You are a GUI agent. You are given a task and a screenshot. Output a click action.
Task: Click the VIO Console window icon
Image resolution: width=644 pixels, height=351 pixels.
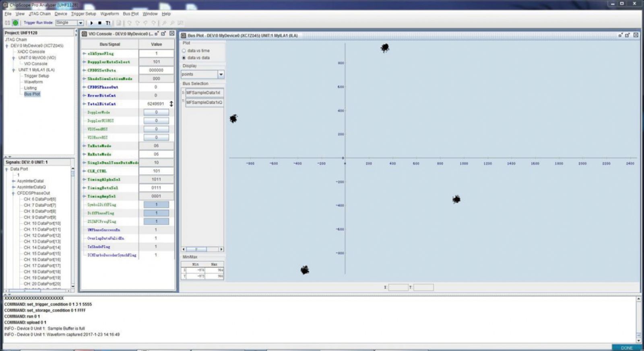tap(85, 34)
